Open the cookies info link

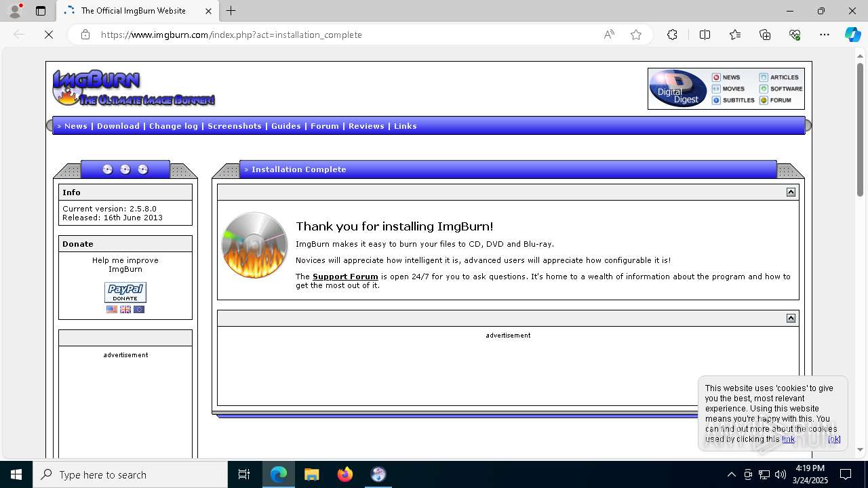click(x=788, y=439)
